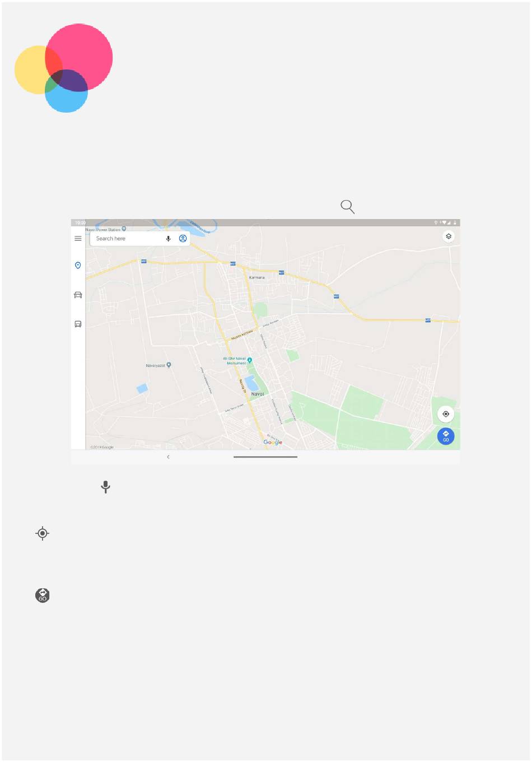Tap the blue GO directions button
The height and width of the screenshot is (762, 532).
pos(446,436)
